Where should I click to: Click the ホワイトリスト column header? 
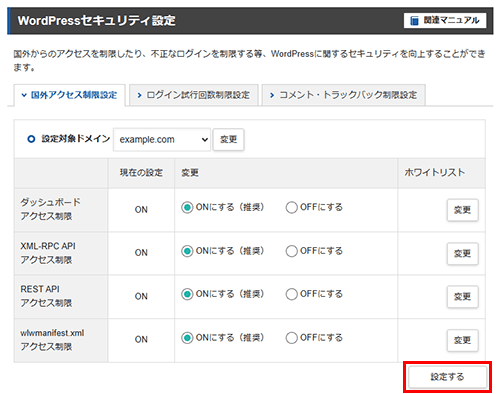click(x=435, y=172)
